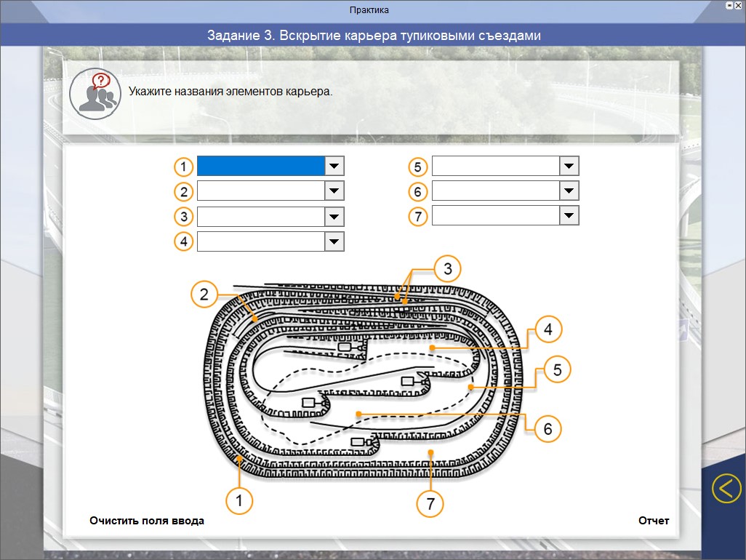The height and width of the screenshot is (560, 746).
Task: Open the "Отчет" report link
Action: (654, 521)
